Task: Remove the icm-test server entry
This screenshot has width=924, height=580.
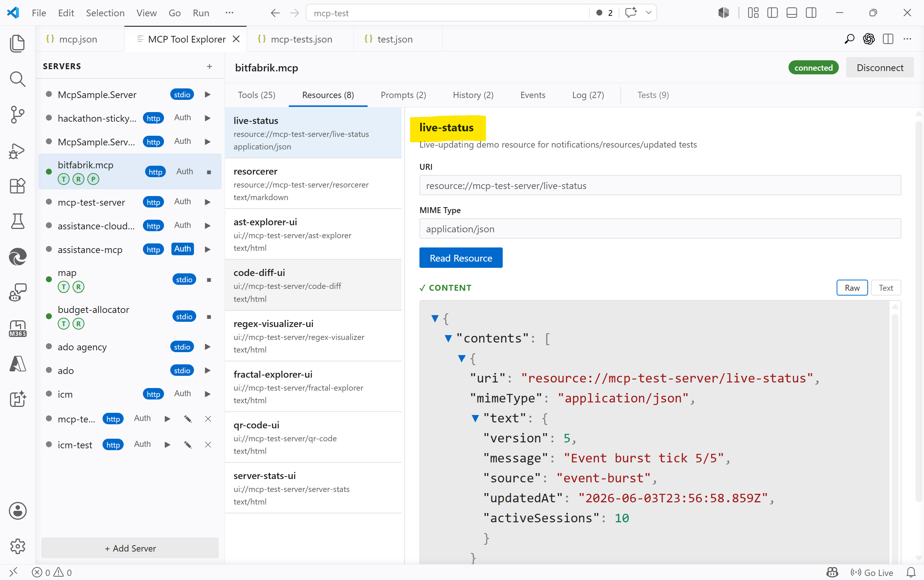Action: (x=208, y=445)
